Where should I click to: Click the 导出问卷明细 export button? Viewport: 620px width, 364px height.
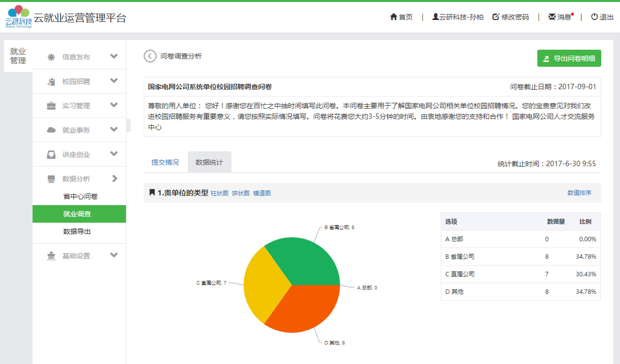point(569,58)
